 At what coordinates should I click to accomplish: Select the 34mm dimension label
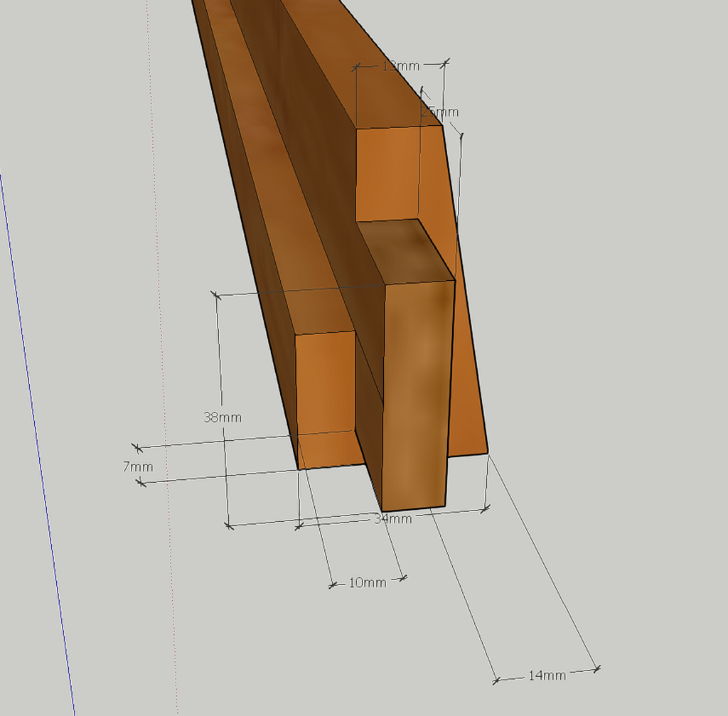pos(392,518)
